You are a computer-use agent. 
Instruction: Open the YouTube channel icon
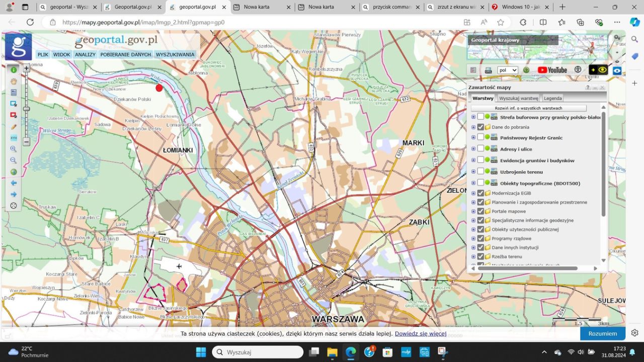(552, 70)
